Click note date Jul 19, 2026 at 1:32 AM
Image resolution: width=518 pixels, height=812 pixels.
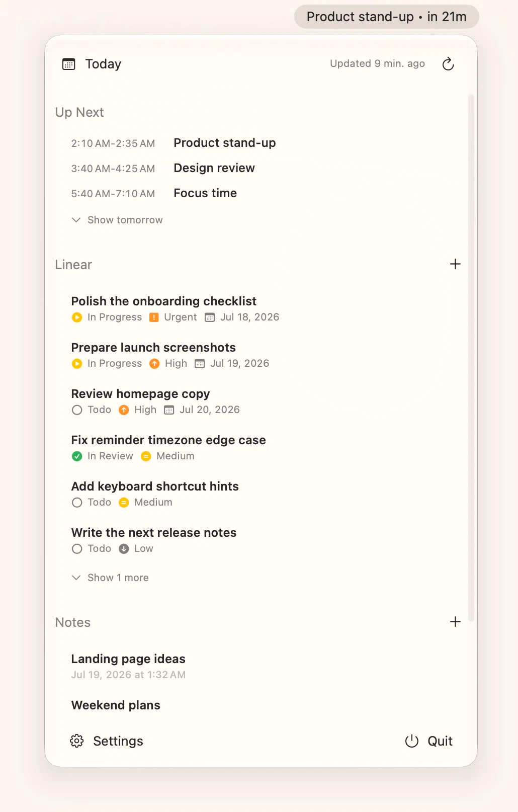pos(128,675)
